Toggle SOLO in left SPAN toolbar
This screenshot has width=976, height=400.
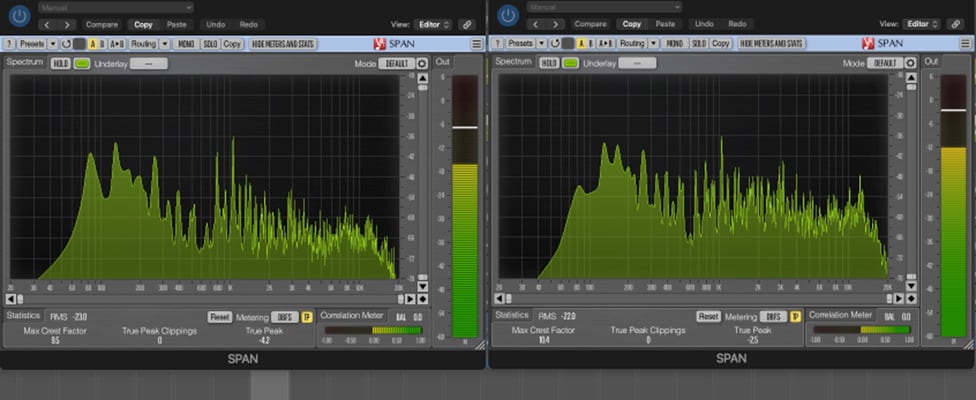click(210, 44)
